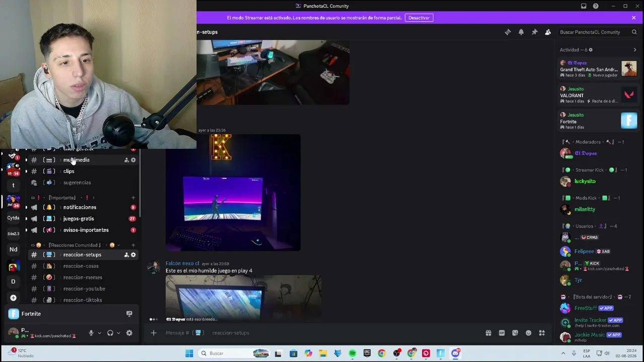Toggle the member list icon

548,32
